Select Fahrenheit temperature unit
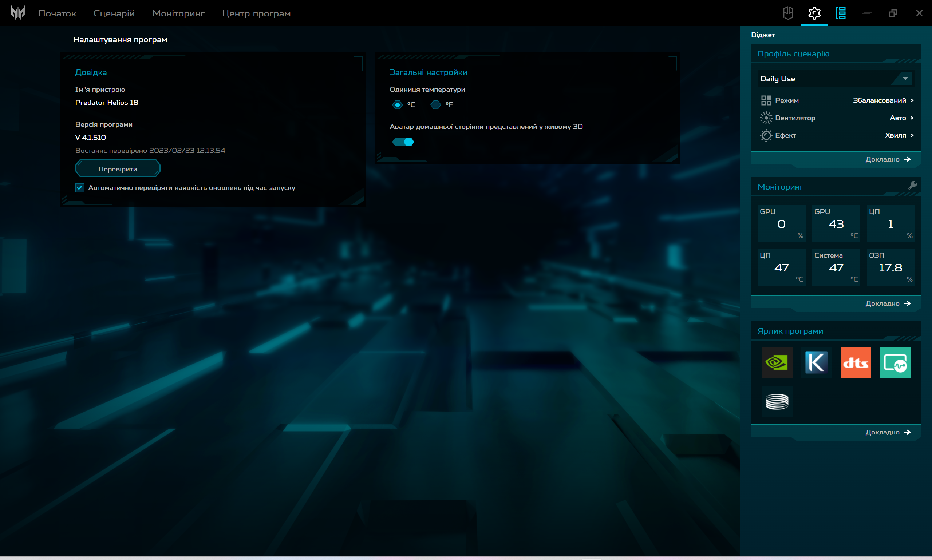Image resolution: width=932 pixels, height=560 pixels. [436, 104]
